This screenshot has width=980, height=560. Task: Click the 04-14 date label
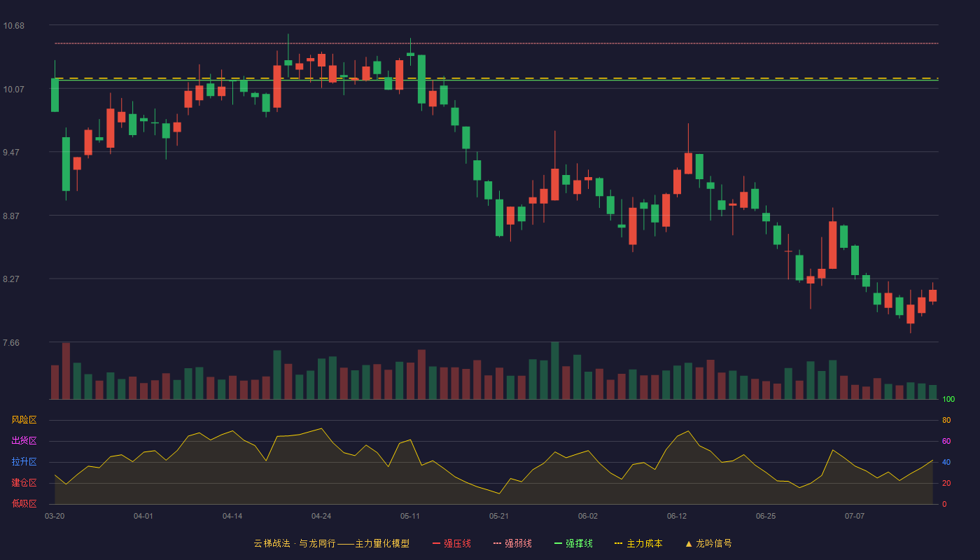(x=232, y=516)
